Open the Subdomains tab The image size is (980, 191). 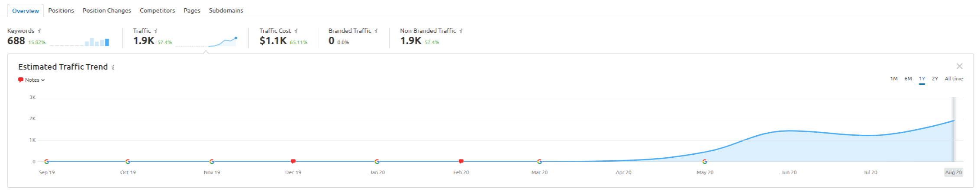[x=226, y=10]
